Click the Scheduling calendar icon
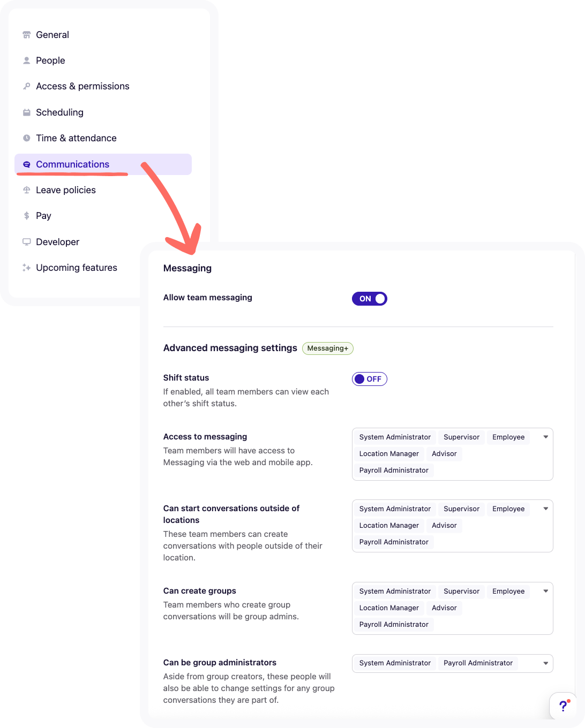This screenshot has width=585, height=728. 26,112
